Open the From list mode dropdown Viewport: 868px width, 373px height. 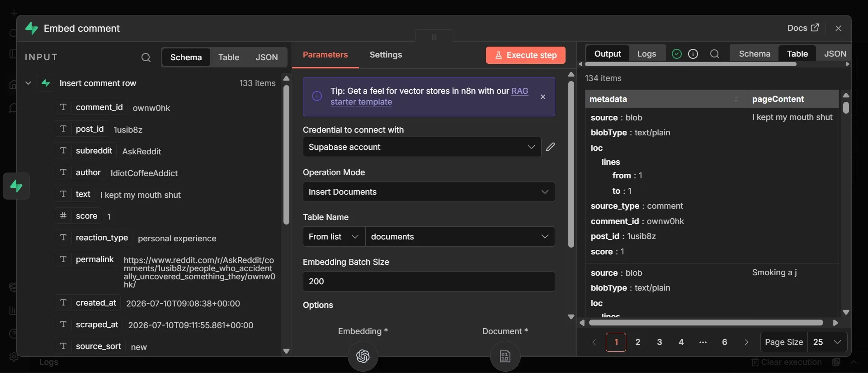pyautogui.click(x=334, y=237)
